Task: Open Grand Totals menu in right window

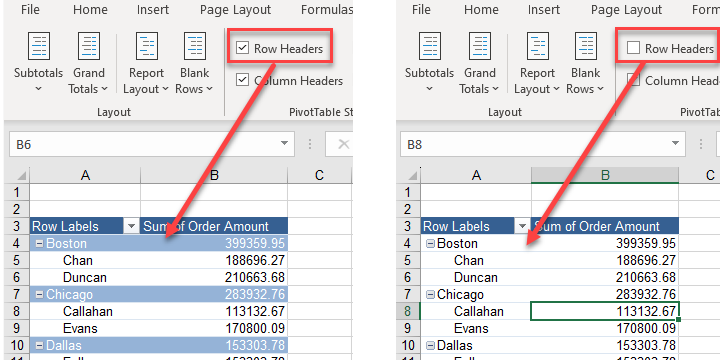Action: point(479,62)
